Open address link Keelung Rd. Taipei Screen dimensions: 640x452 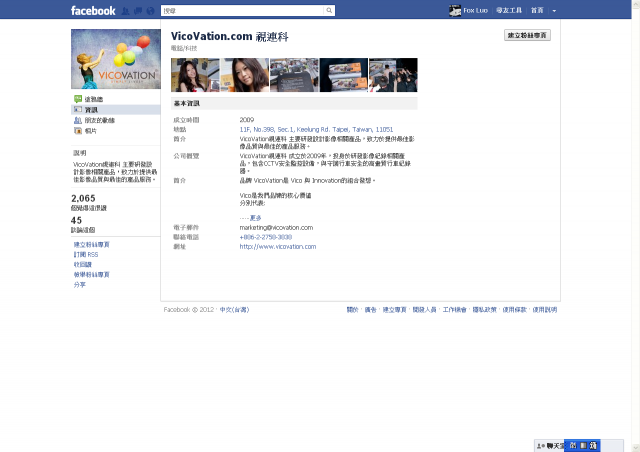[x=316, y=129]
